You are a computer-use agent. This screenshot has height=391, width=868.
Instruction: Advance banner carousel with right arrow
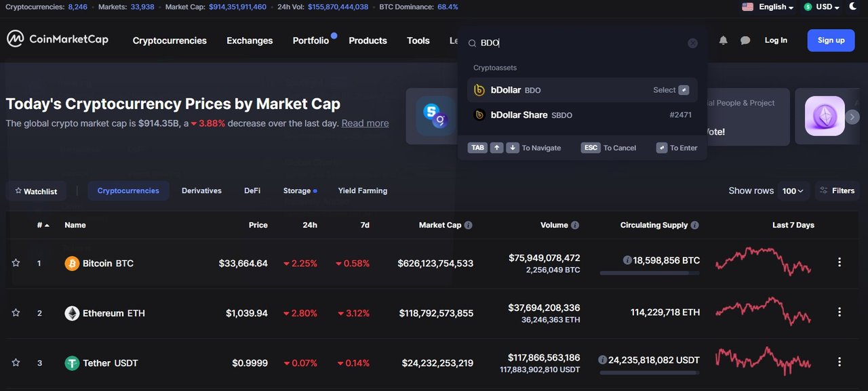tap(852, 117)
